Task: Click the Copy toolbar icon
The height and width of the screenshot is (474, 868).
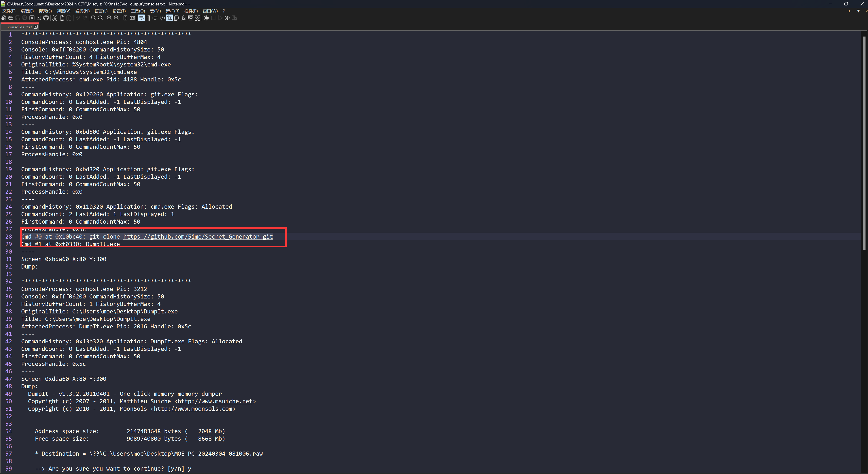Action: click(62, 18)
